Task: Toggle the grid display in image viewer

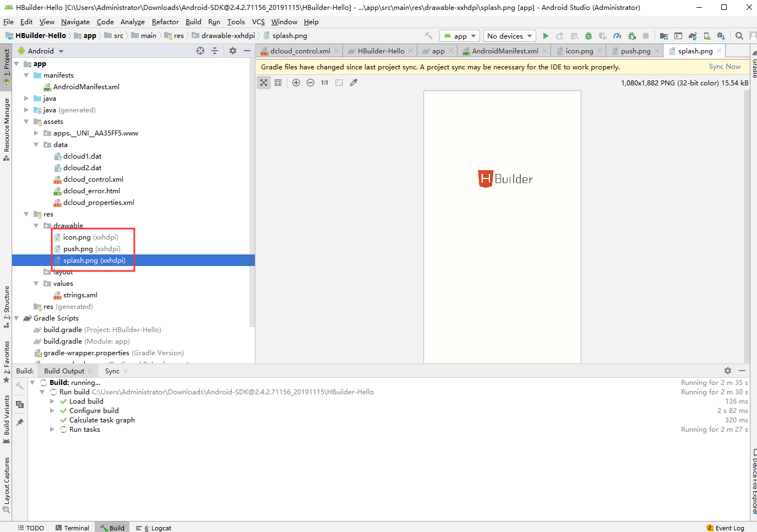Action: click(x=279, y=83)
